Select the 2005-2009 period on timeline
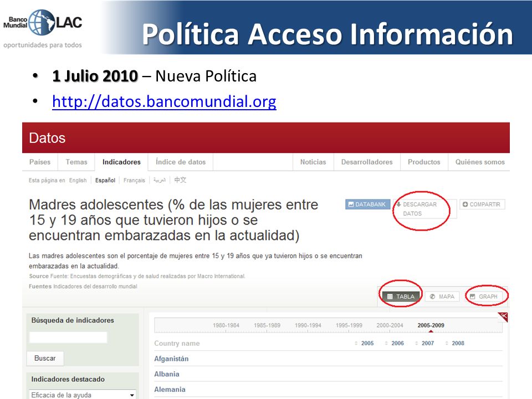The width and height of the screenshot is (532, 399). (x=431, y=325)
